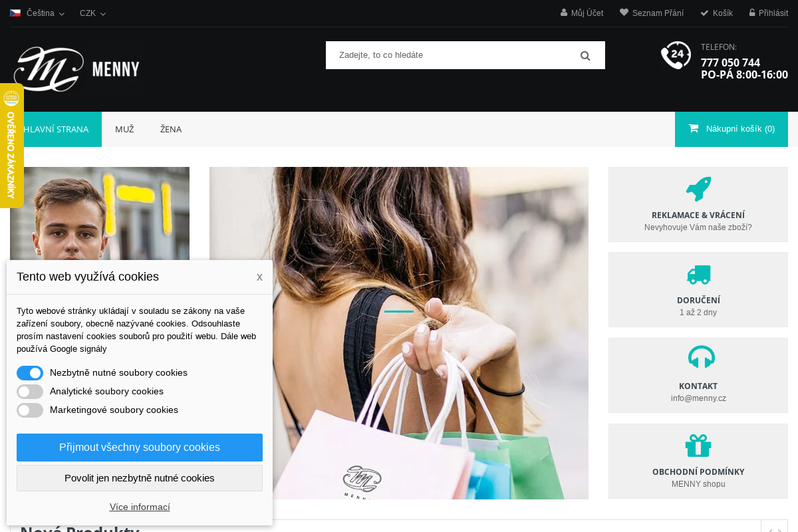Expand the Nákupní košík cart dropdown
Viewport: 798px width, 532px height.
click(731, 129)
